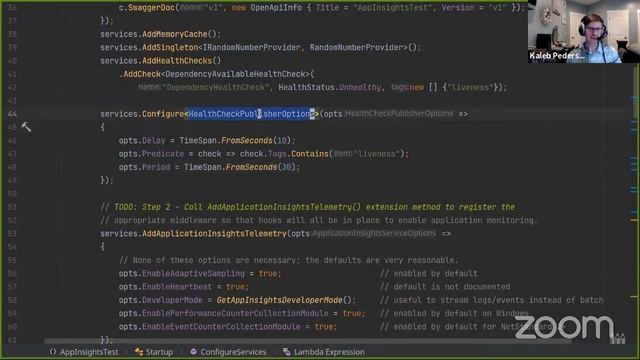Click the SwaggerDoc method call
Screen dimensions: 640x360
pos(151,8)
